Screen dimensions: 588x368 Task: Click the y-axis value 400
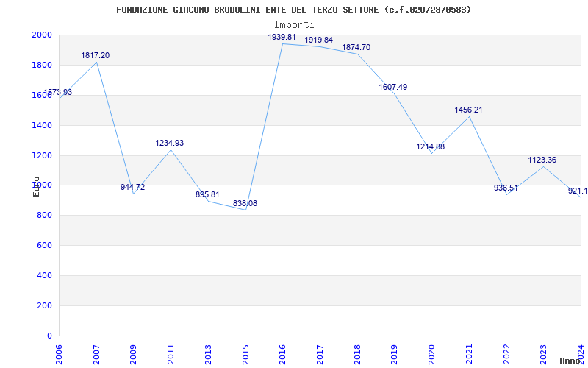coord(46,275)
